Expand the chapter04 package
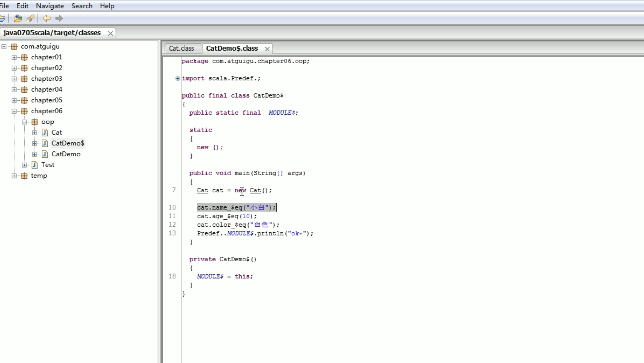644x363 pixels. pyautogui.click(x=14, y=90)
